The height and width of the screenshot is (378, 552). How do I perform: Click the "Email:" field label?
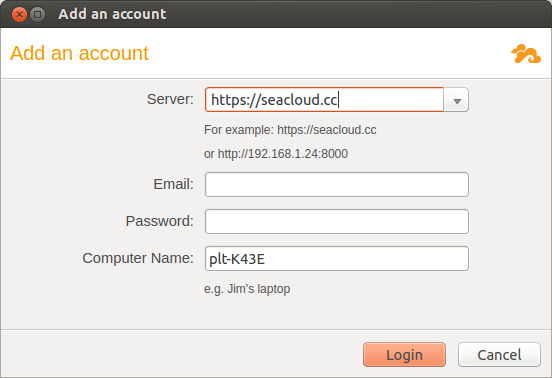[174, 184]
